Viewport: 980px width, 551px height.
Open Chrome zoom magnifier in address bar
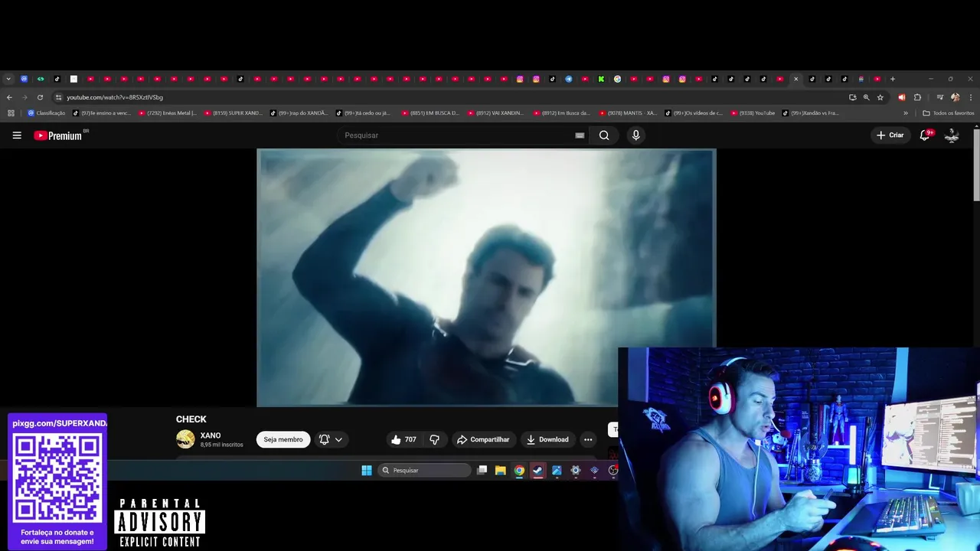click(x=867, y=97)
